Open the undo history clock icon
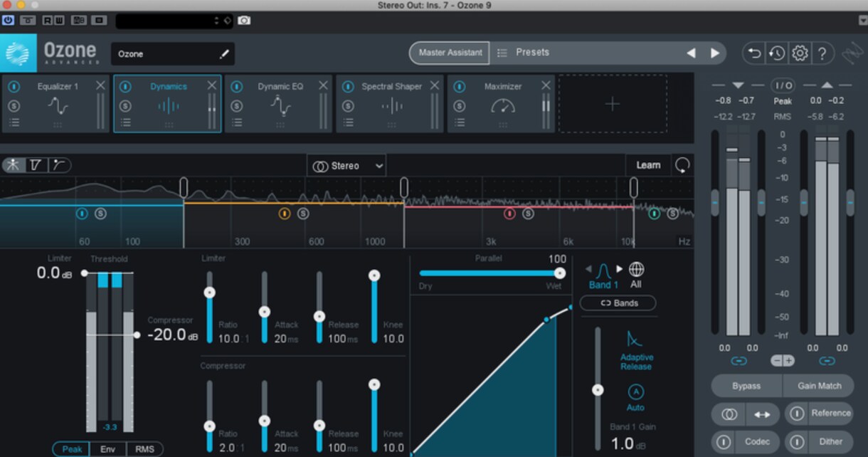The image size is (868, 457). (x=777, y=53)
